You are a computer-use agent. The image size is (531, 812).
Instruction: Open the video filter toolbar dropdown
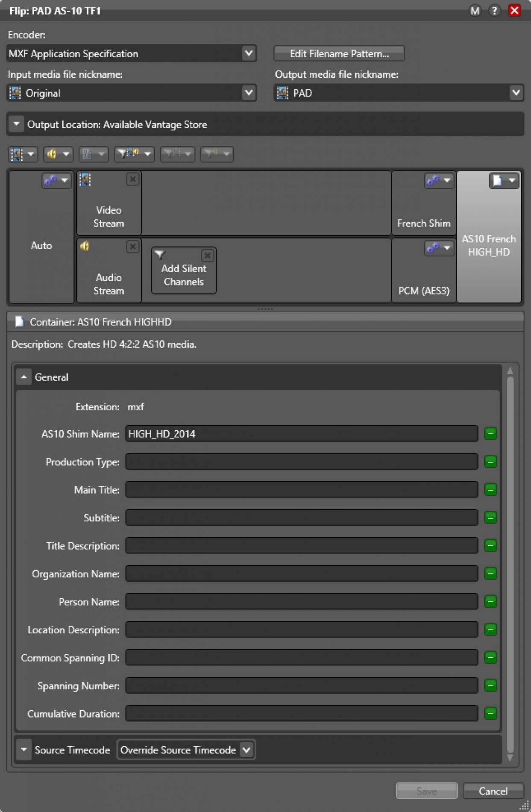click(134, 154)
